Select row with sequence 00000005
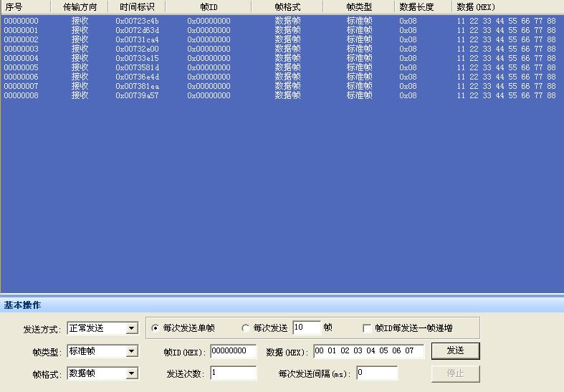The height and width of the screenshot is (392, 564). coord(282,67)
